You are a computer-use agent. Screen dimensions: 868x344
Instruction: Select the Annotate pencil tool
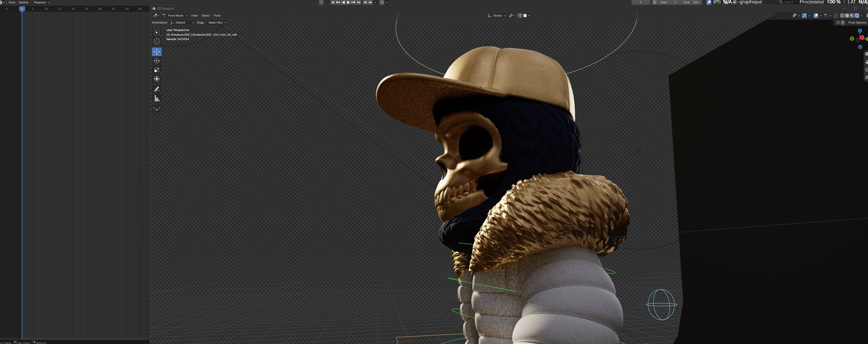(x=156, y=89)
